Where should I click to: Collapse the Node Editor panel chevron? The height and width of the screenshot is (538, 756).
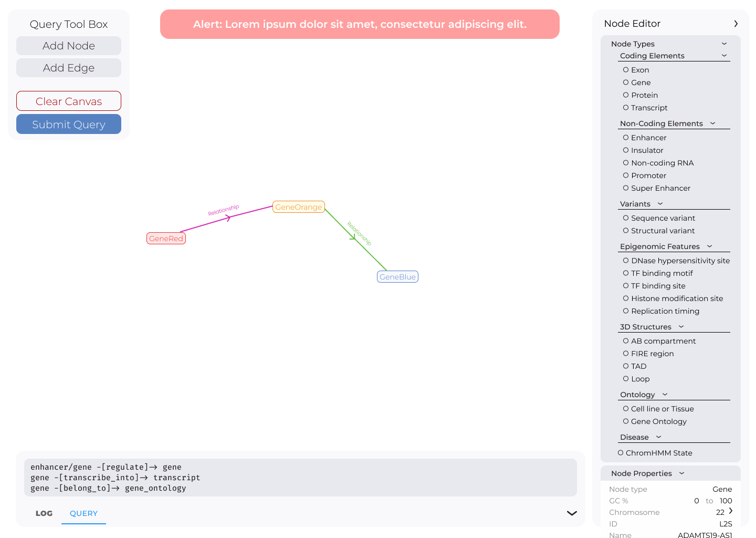pyautogui.click(x=736, y=24)
